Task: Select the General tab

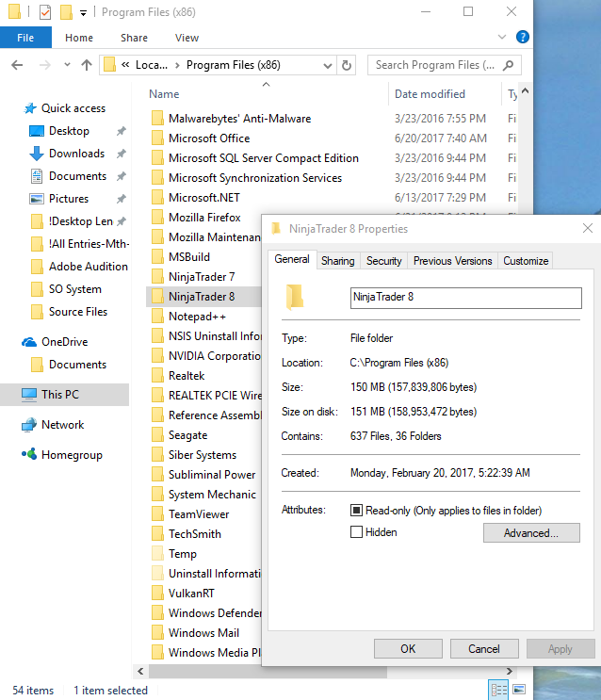Action: [x=292, y=259]
